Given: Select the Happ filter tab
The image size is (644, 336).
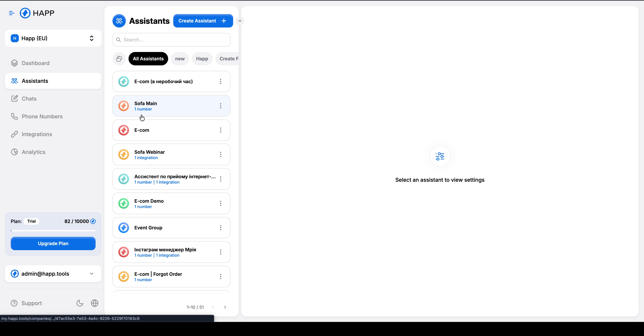Looking at the screenshot, I should click(202, 59).
